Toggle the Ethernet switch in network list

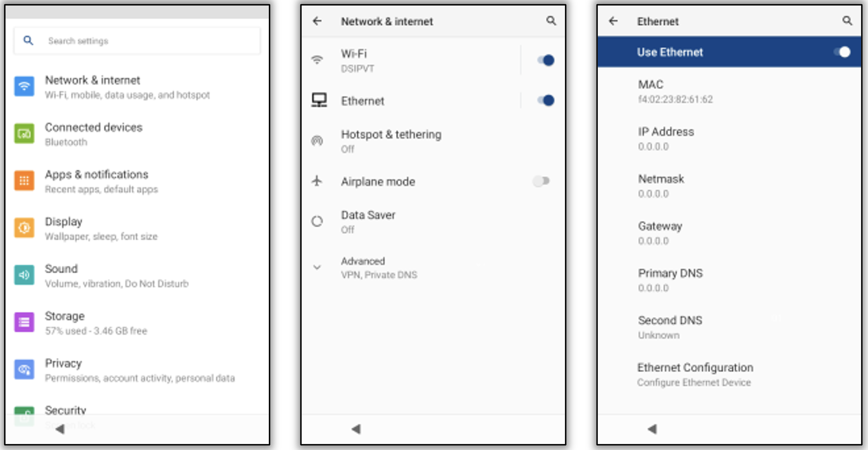coord(545,101)
